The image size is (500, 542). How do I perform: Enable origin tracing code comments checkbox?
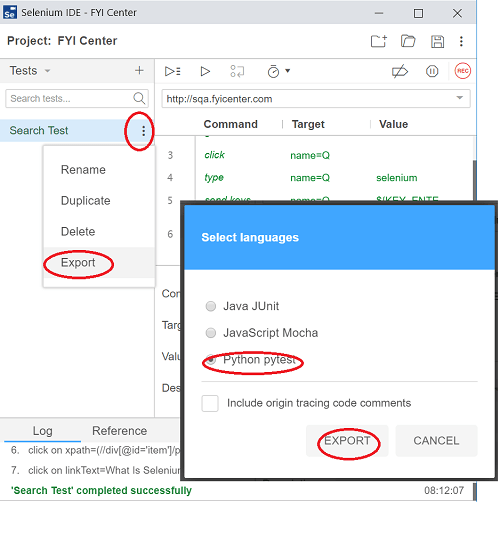[x=210, y=403]
